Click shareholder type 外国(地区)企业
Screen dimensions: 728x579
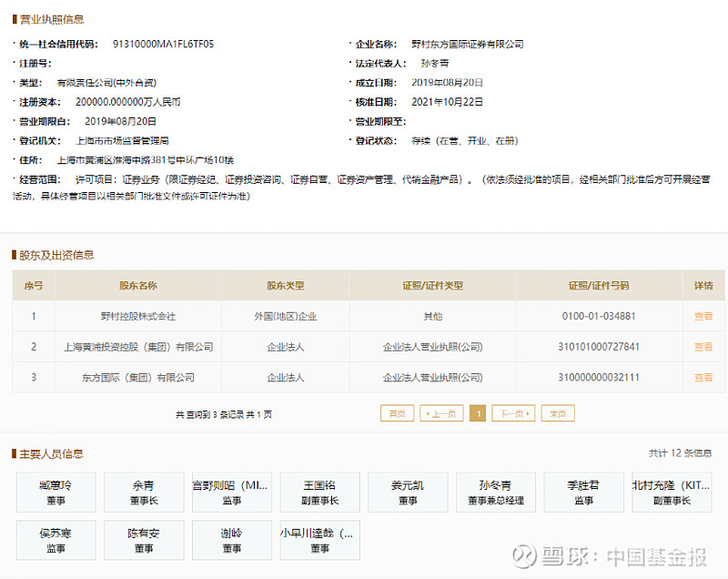click(x=286, y=316)
